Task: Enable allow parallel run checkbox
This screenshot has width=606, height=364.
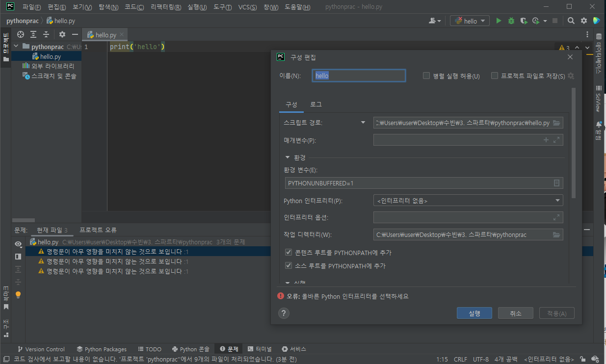Action: 426,76
